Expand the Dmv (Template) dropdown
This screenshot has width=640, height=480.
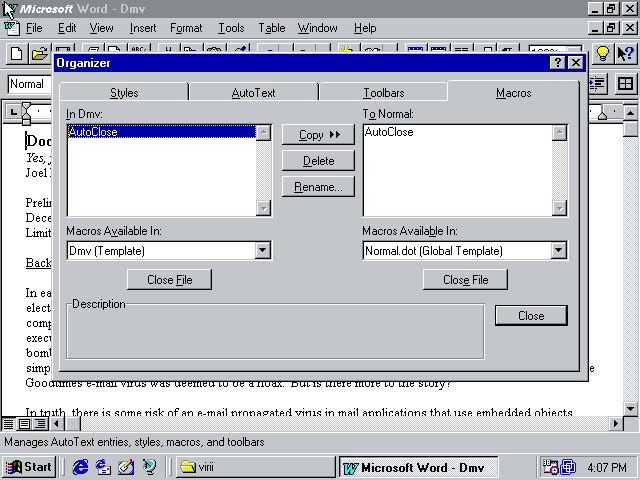click(x=263, y=251)
